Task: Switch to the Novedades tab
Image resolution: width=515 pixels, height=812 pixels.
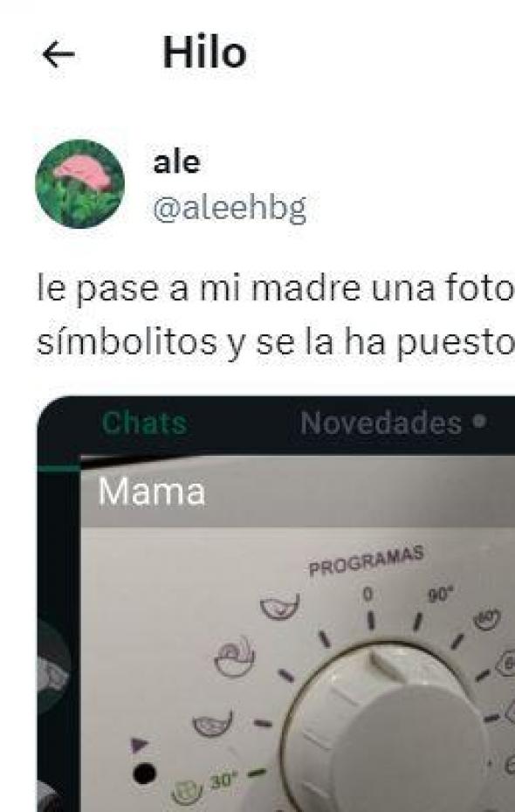Action: (381, 423)
